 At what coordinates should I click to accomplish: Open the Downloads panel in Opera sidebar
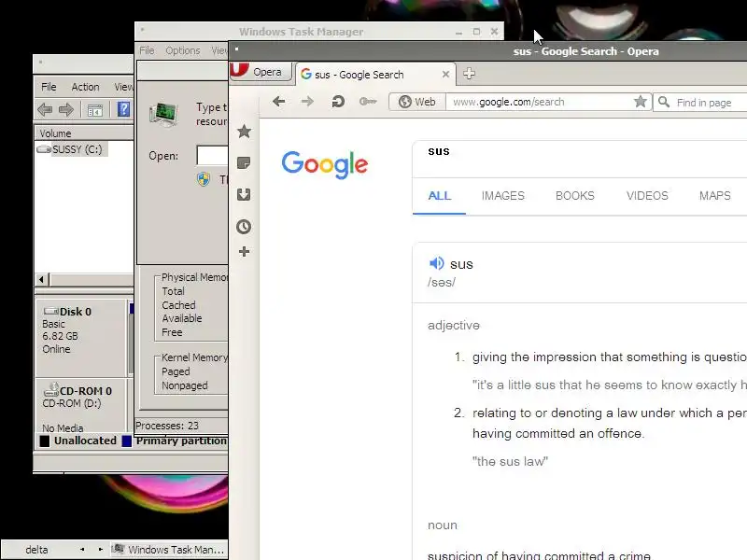244,194
